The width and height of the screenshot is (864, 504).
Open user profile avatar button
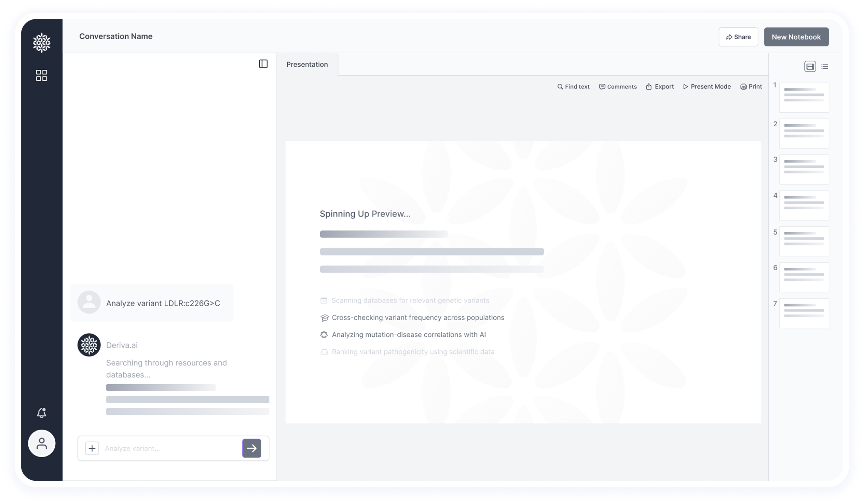click(x=41, y=443)
